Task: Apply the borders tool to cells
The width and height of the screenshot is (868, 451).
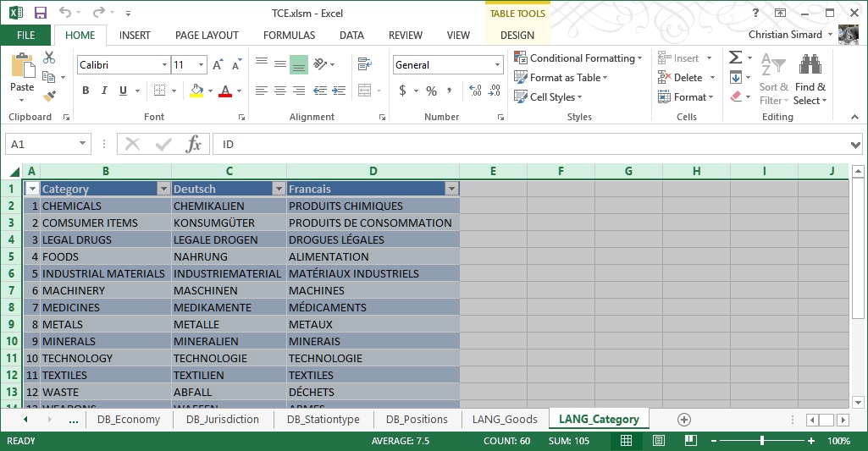Action: click(159, 91)
